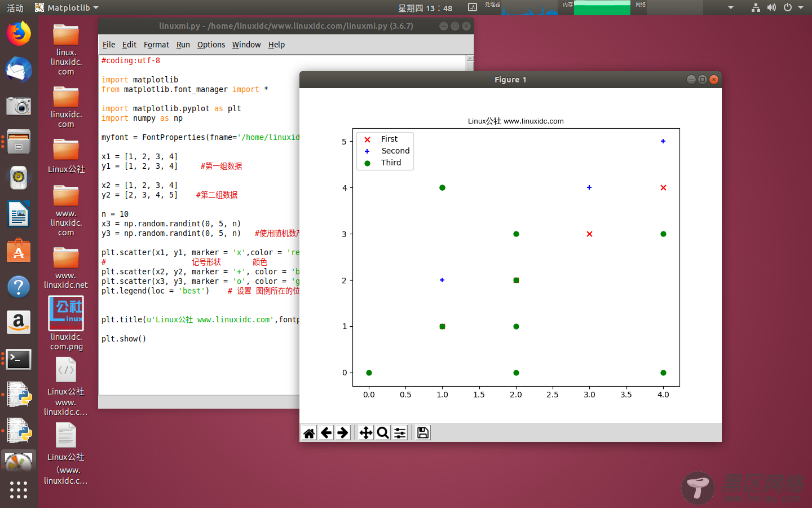The height and width of the screenshot is (508, 812).
Task: Open system menu arrow at top right
Action: point(801,8)
